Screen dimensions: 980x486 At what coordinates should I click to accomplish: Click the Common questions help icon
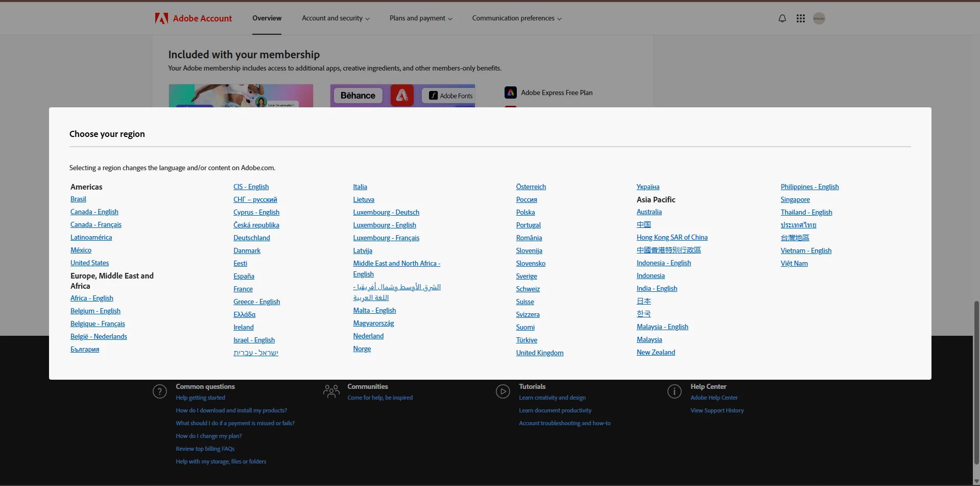coord(160,391)
